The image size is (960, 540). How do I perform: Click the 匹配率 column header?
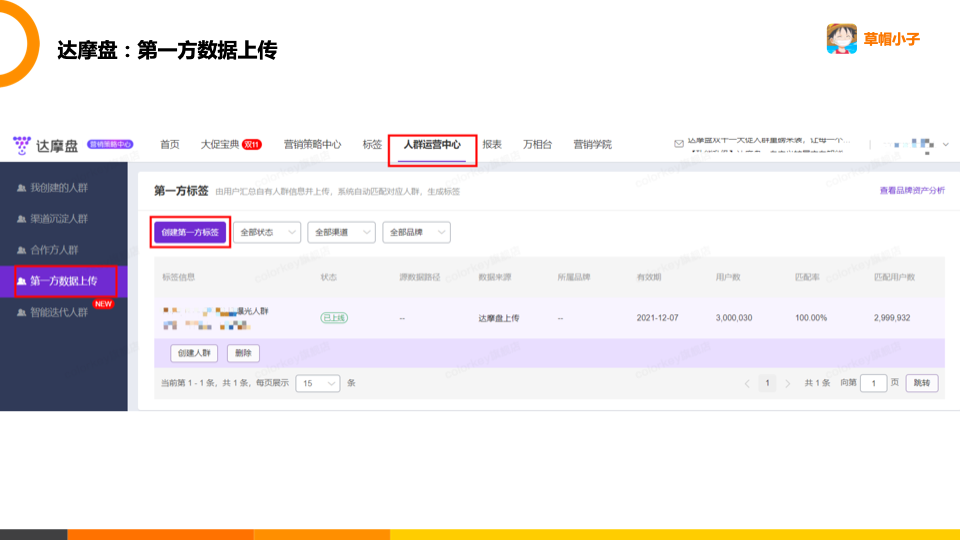(807, 277)
